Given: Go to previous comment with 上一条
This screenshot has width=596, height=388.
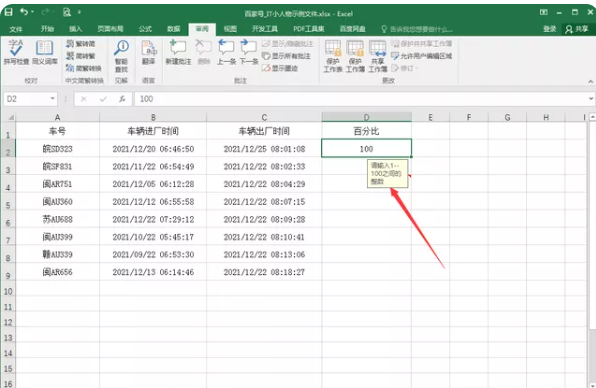Looking at the screenshot, I should [x=226, y=52].
